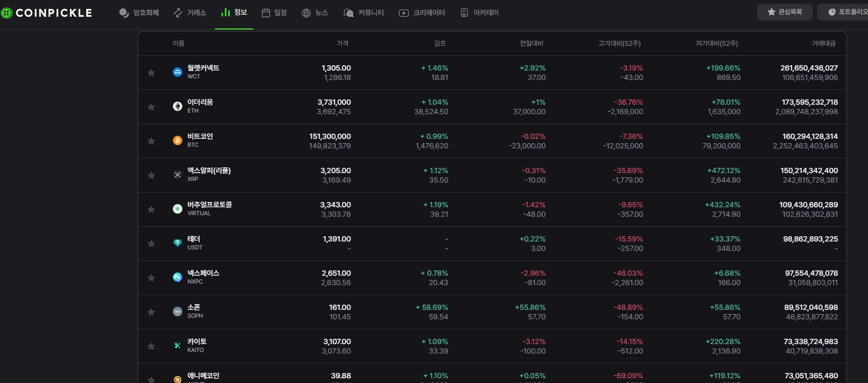This screenshot has height=383, width=868.
Task: Click KAITO daily change -3.12%
Action: [x=534, y=341]
